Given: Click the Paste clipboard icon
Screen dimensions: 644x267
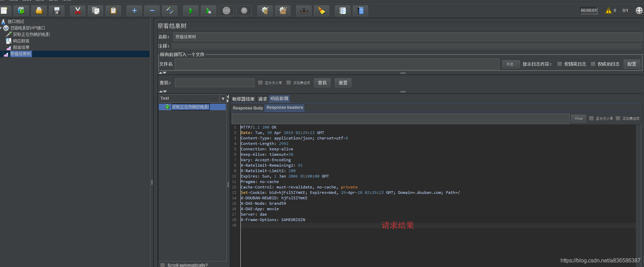Looking at the screenshot, I should point(113,11).
